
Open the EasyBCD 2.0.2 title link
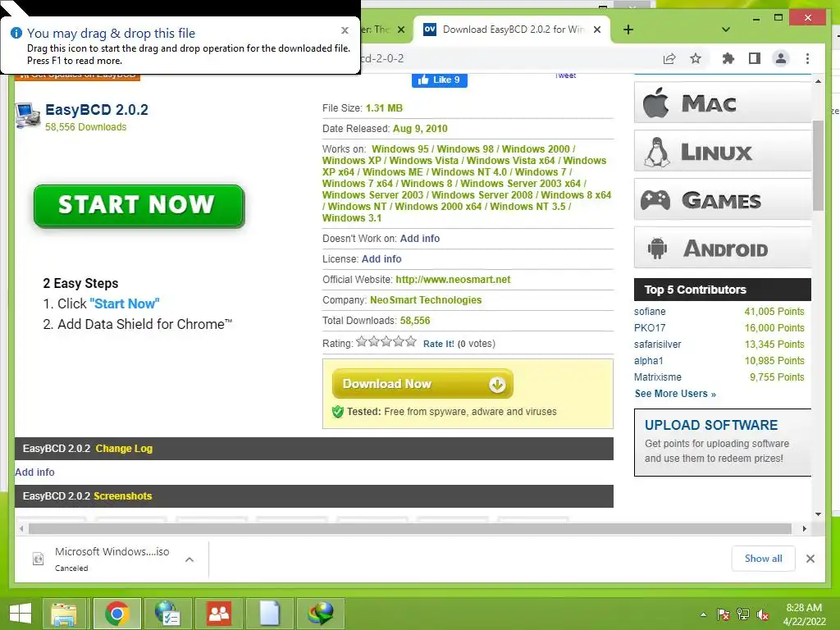(97, 110)
